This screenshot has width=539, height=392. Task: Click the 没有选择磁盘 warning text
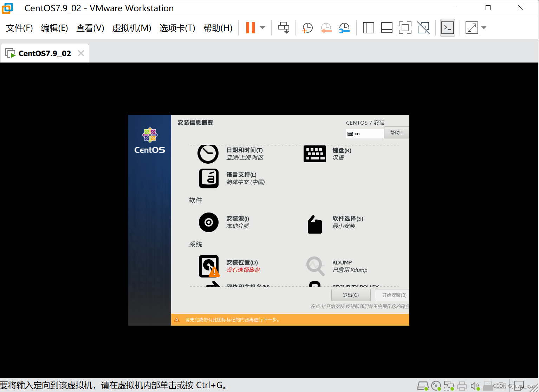pyautogui.click(x=243, y=270)
